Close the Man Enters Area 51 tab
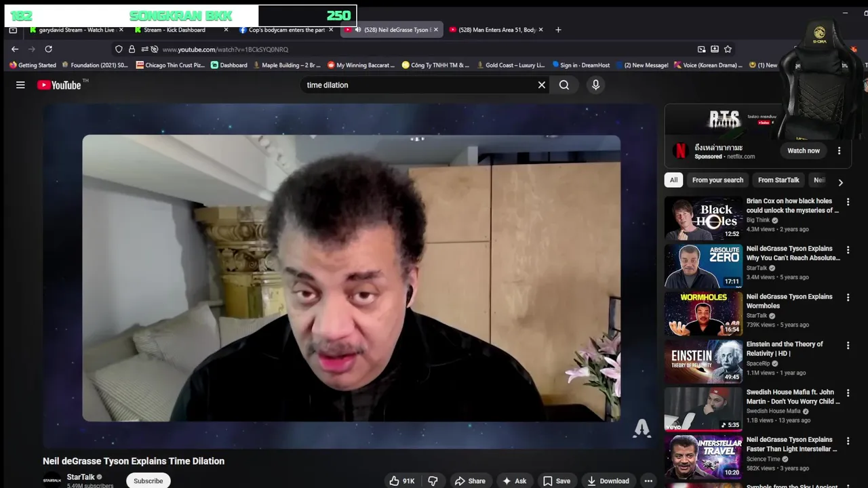This screenshot has width=868, height=488. click(x=541, y=30)
